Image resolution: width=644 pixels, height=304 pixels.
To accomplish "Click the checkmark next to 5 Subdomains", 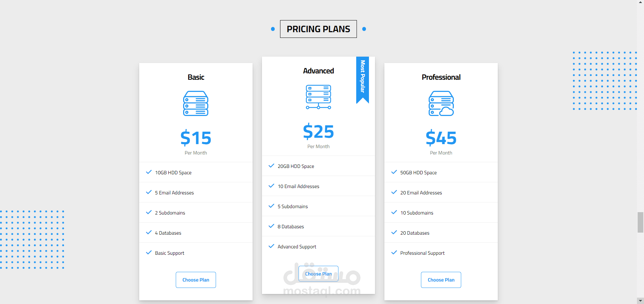I will (271, 206).
